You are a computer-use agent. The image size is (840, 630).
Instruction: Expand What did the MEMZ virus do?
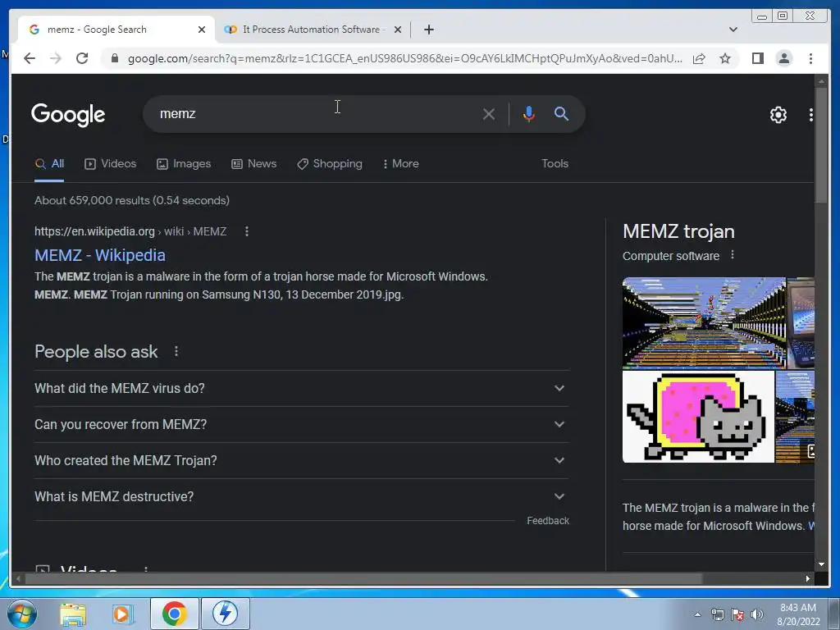[302, 388]
